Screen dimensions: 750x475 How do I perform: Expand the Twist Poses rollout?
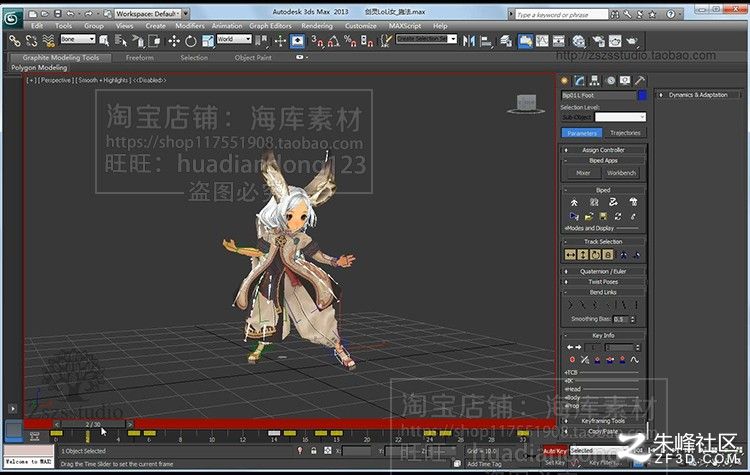pyautogui.click(x=603, y=282)
